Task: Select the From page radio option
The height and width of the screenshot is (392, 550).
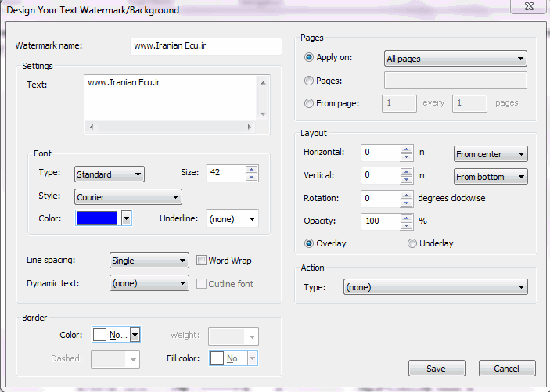Action: click(309, 102)
